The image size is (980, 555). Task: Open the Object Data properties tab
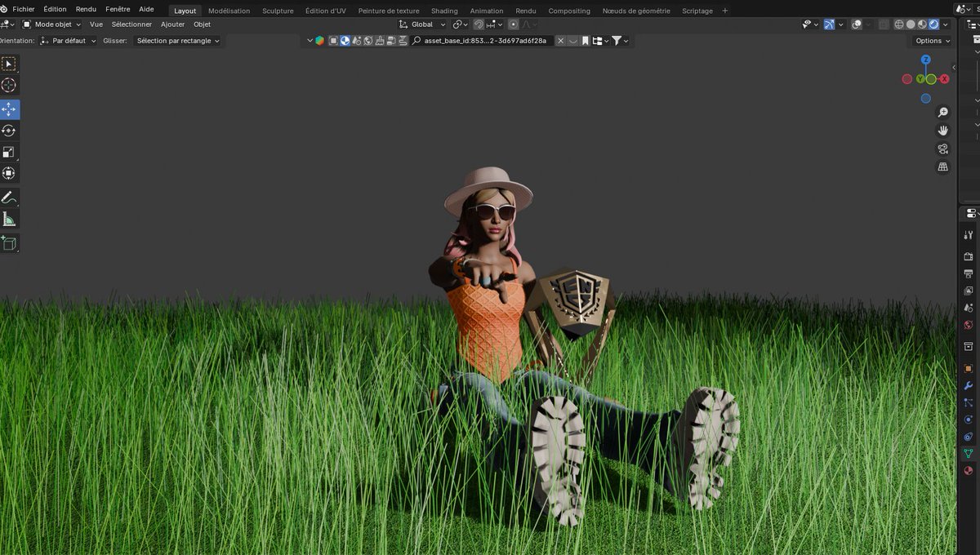coord(969,454)
